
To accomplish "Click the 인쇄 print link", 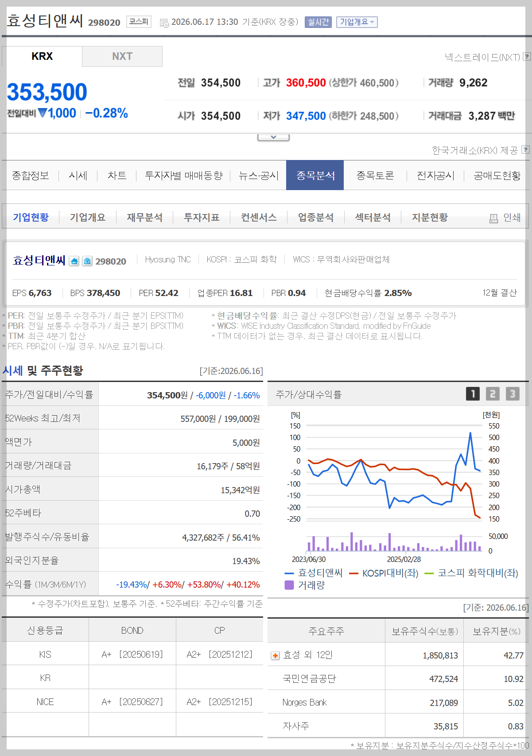I will pos(512,218).
